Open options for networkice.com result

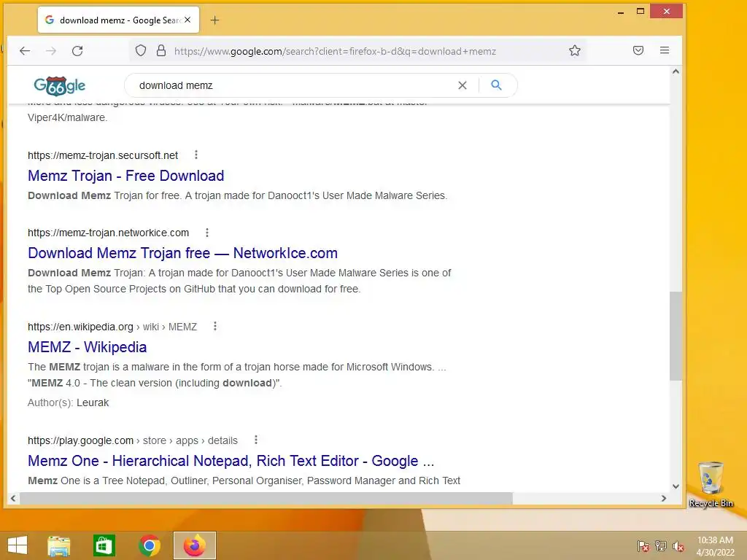tap(206, 233)
